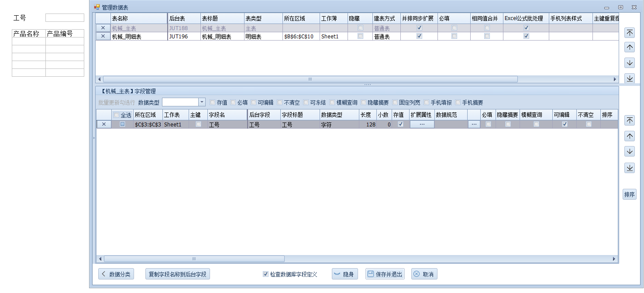The width and height of the screenshot is (644, 293).
Task: Click the 排序 button on right
Action: (x=629, y=195)
